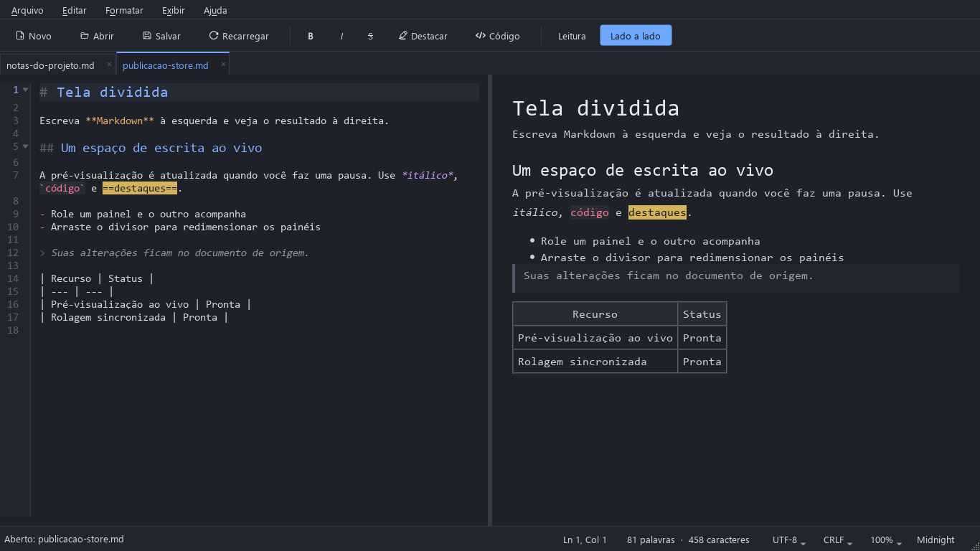Click the blockquote source line 12
This screenshot has width=980, height=551.
tap(174, 253)
